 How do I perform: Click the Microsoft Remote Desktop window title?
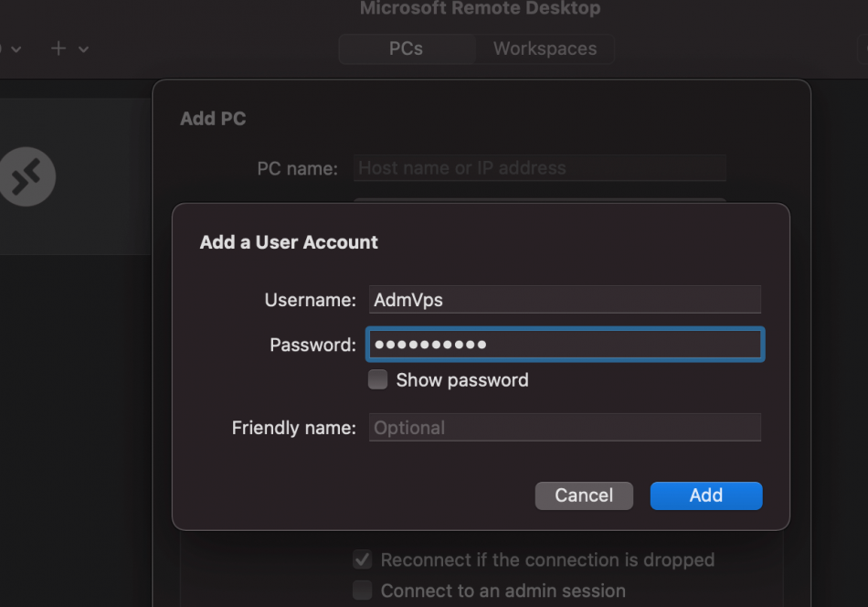click(x=480, y=8)
